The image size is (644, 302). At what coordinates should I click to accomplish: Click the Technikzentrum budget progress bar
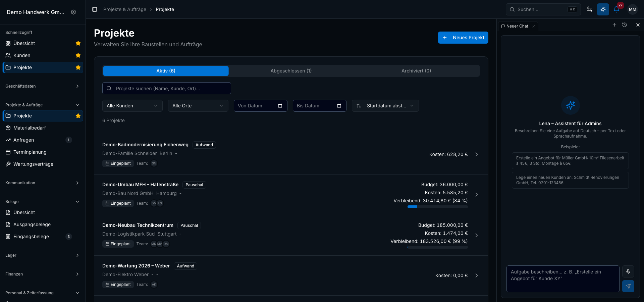tap(438, 247)
